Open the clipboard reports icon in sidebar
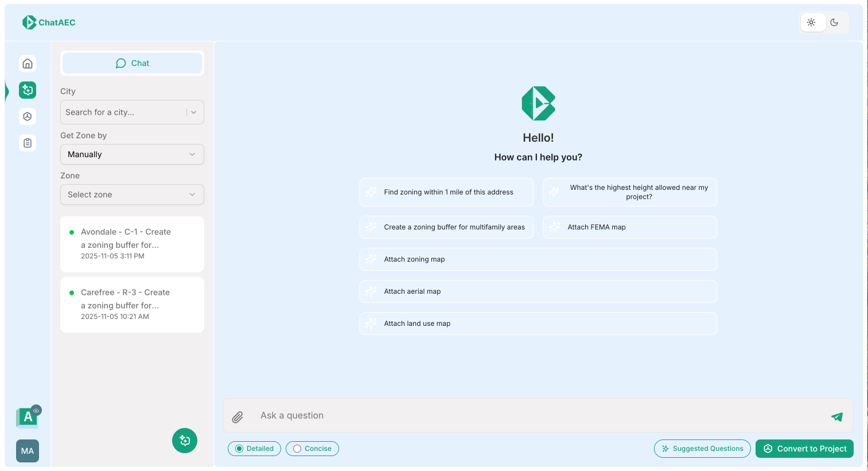 coord(27,142)
